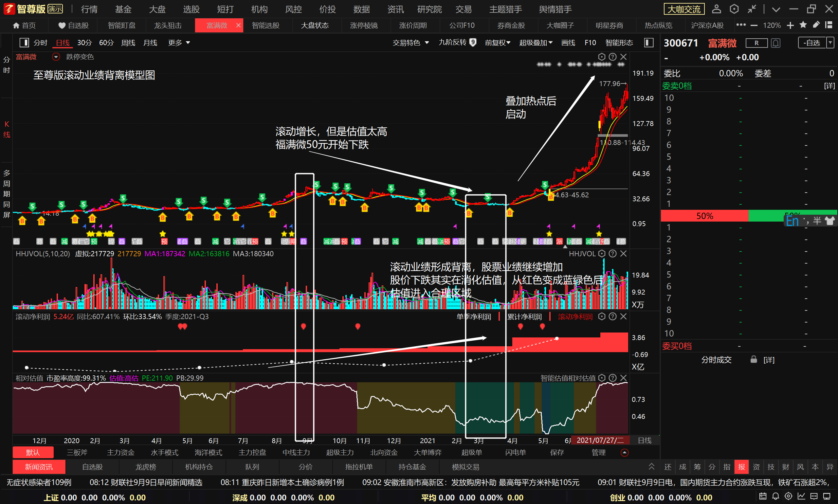Image resolution: width=838 pixels, height=504 pixels.
Task: Close the main K-line chart panel
Action: 623,57
